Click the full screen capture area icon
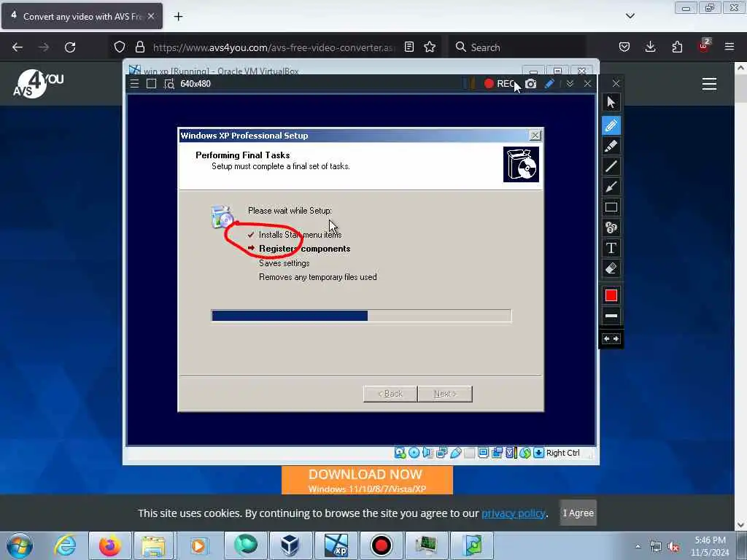Image resolution: width=747 pixels, height=560 pixels. (x=152, y=84)
